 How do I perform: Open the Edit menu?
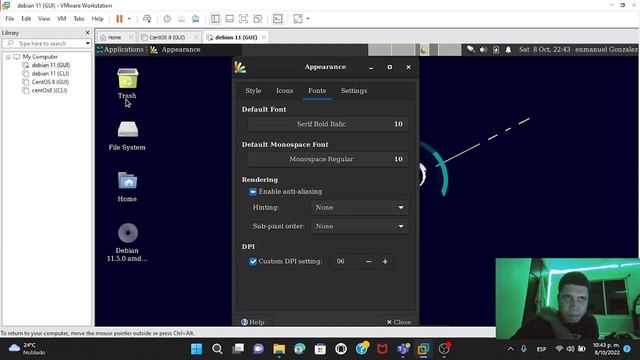click(x=26, y=19)
